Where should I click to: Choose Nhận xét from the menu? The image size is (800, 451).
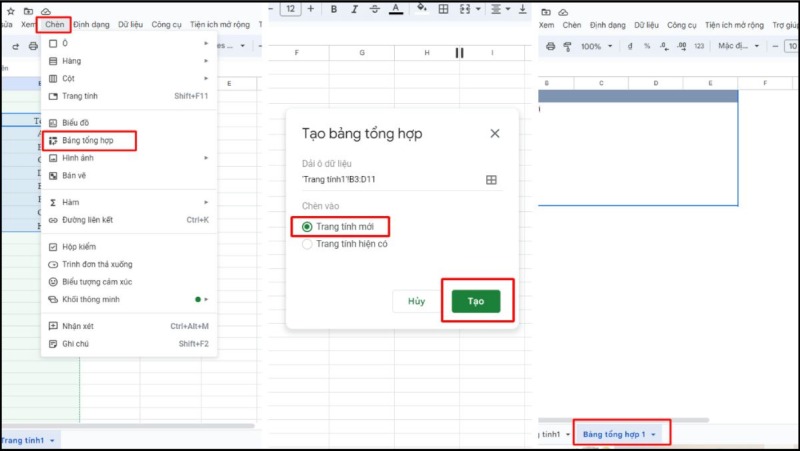point(129,326)
